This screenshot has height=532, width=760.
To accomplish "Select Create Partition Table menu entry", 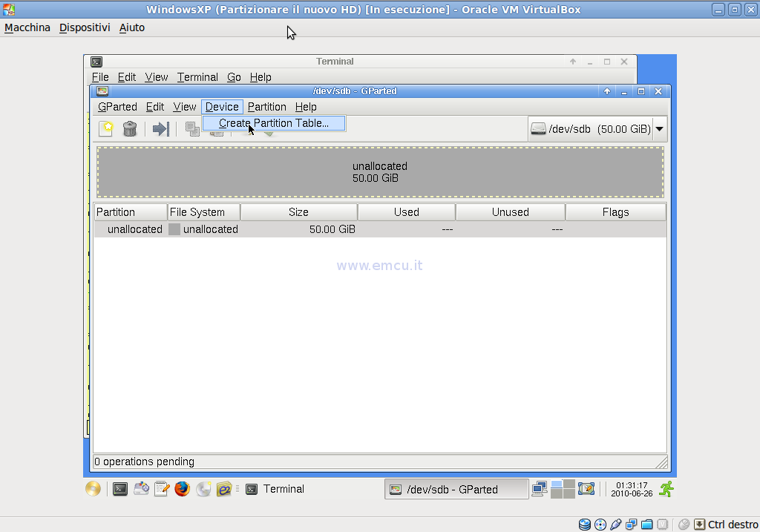I will [x=274, y=123].
